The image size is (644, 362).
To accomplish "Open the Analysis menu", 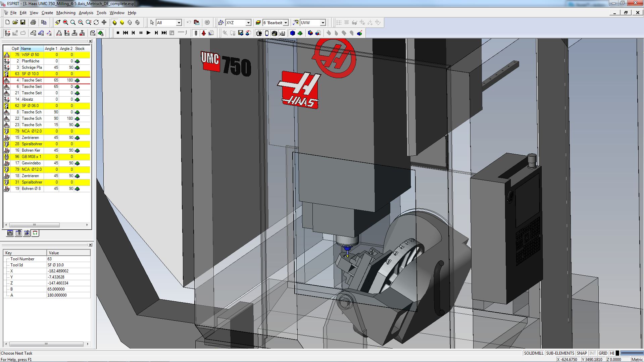I will (x=86, y=13).
